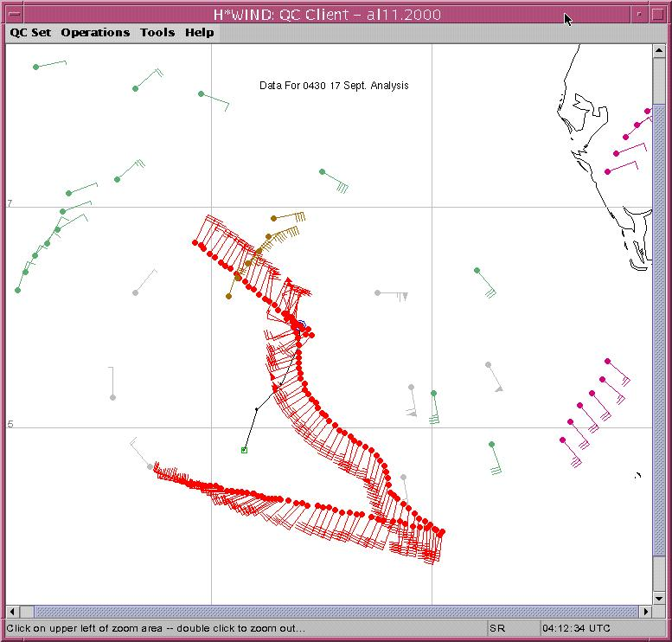The width and height of the screenshot is (672, 642).
Task: Click the SR field in the status bar
Action: tap(510, 627)
